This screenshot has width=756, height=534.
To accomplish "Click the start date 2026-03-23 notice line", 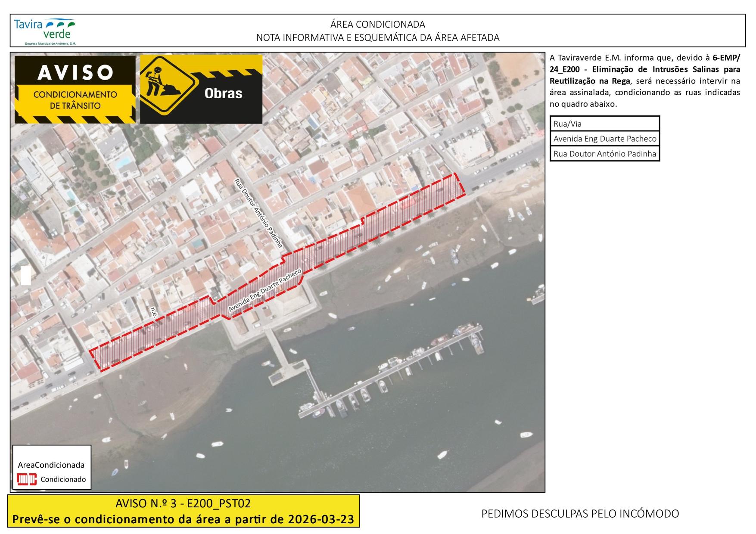I will coord(183,519).
